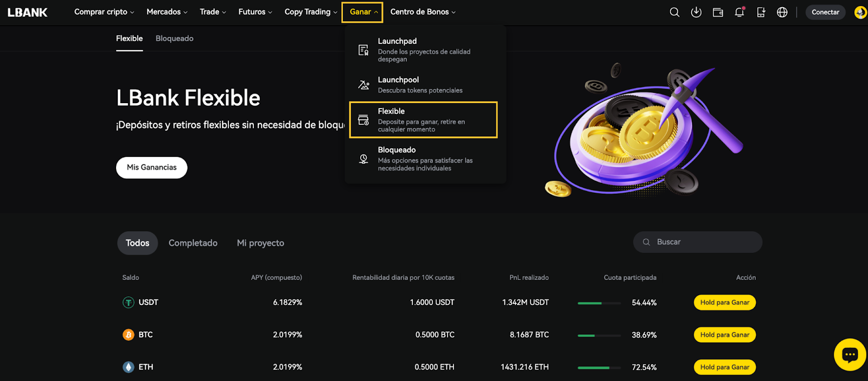The width and height of the screenshot is (868, 381).
Task: Click the 38.69% participation value
Action: (x=644, y=335)
